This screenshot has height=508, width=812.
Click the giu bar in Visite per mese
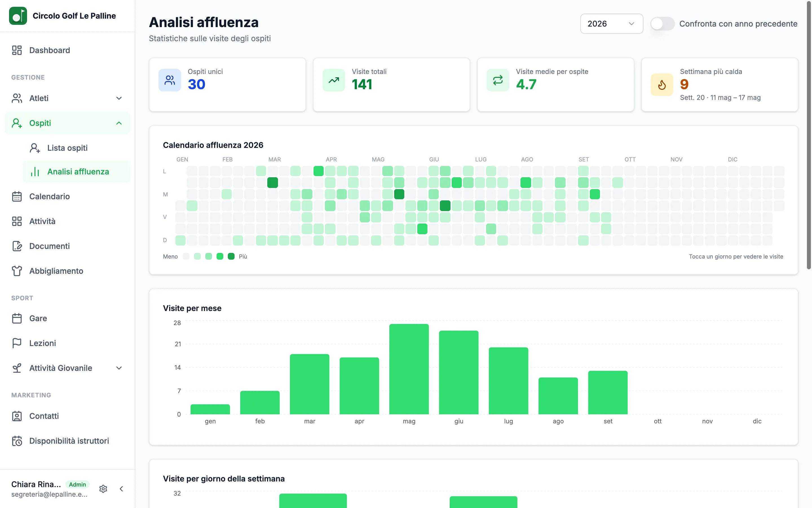coord(459,372)
